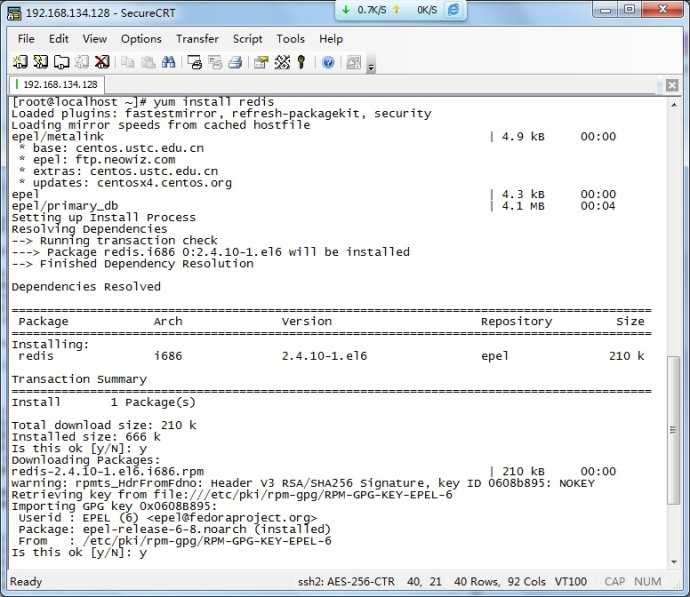Click '* updates: centosx4.centos.org' mirror line
The width and height of the screenshot is (690, 597).
pyautogui.click(x=125, y=183)
